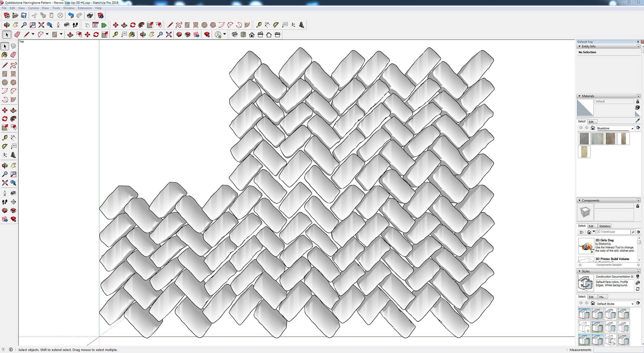Pick the Paint Bucket tool in left toolbar
Image resolution: width=644 pixels, height=353 pixels.
[5, 55]
